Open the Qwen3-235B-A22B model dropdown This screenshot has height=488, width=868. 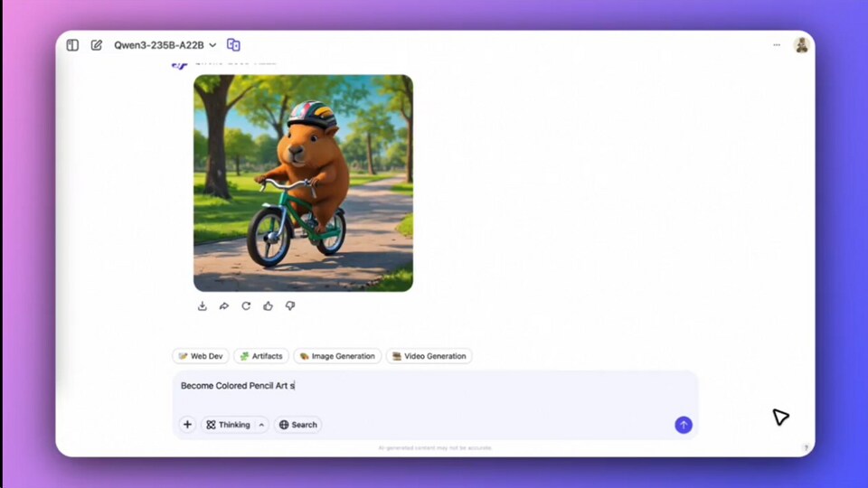pos(165,45)
